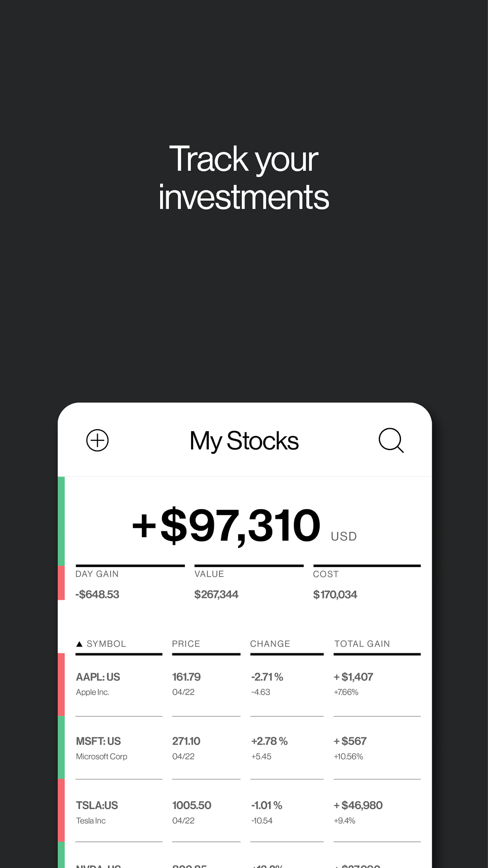Sort the list by CHANGE column
Image resolution: width=488 pixels, height=868 pixels.
(x=270, y=644)
